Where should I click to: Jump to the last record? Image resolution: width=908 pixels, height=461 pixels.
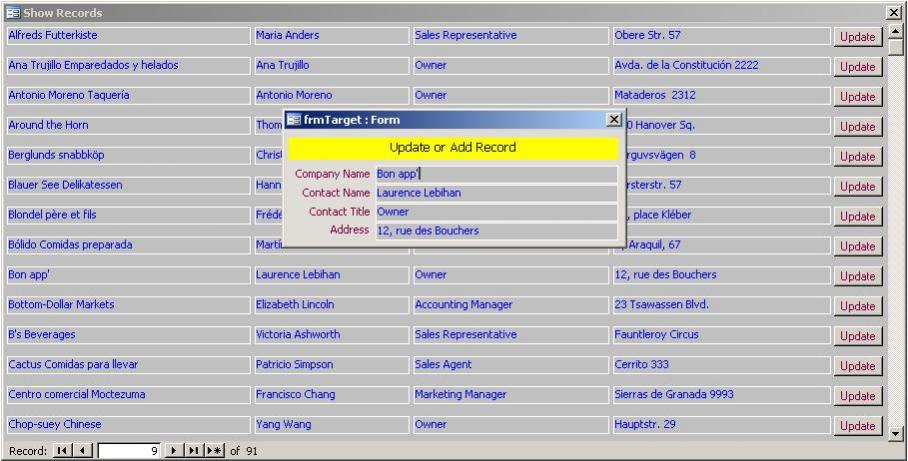click(194, 451)
